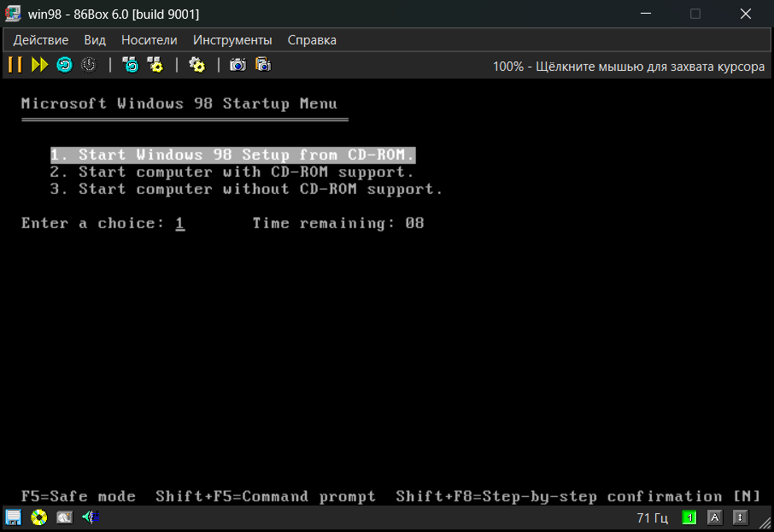Screen dimensions: 774x532
Task: Click the yellow-gear Ctrl+Alt+Esc toolbar icon
Action: coord(155,65)
